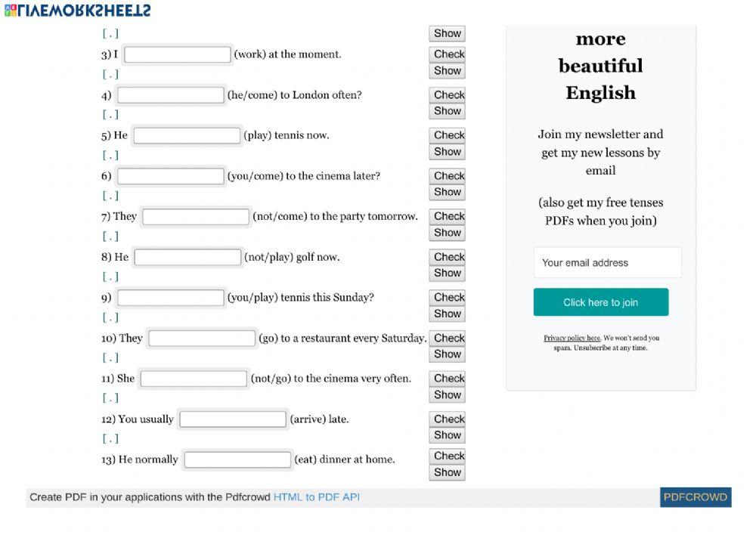Click Check for question 13
The height and width of the screenshot is (535, 756).
tap(448, 456)
